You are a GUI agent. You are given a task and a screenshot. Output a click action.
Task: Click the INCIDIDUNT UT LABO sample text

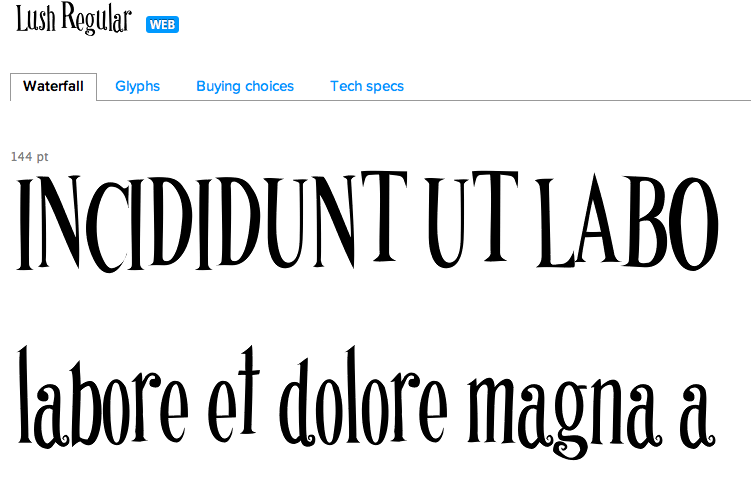click(367, 222)
